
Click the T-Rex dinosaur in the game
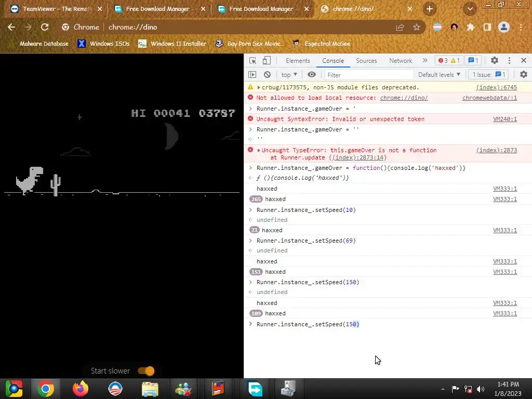click(x=30, y=180)
